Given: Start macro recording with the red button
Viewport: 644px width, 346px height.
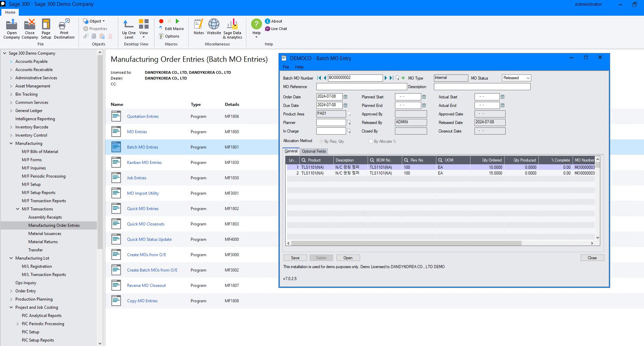Looking at the screenshot, I should point(161,21).
